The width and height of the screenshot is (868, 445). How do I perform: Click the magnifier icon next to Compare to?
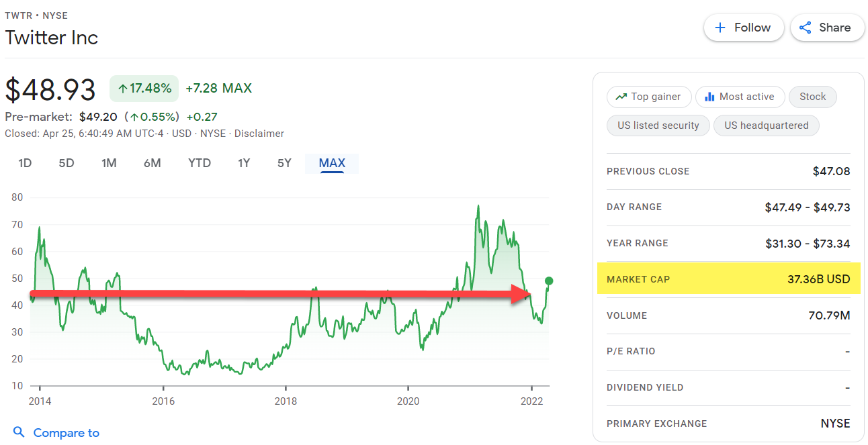pyautogui.click(x=19, y=432)
